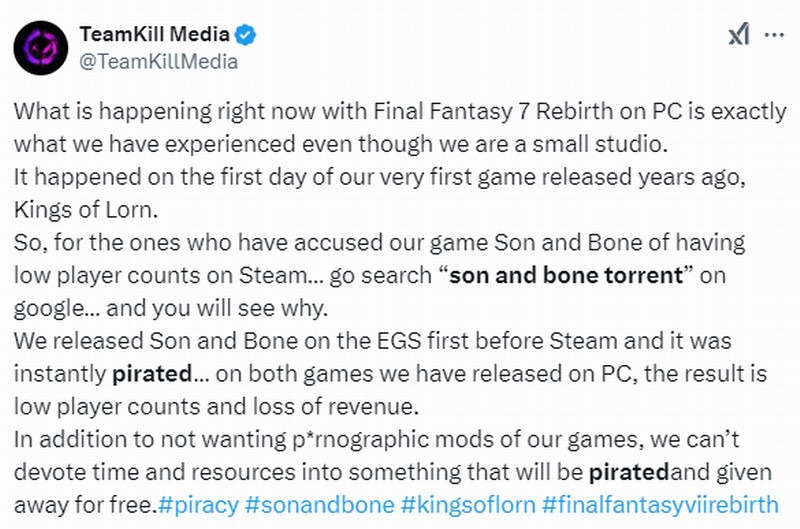Click the bold 'pirated' before 'and given'
The image size is (800, 529).
(629, 472)
